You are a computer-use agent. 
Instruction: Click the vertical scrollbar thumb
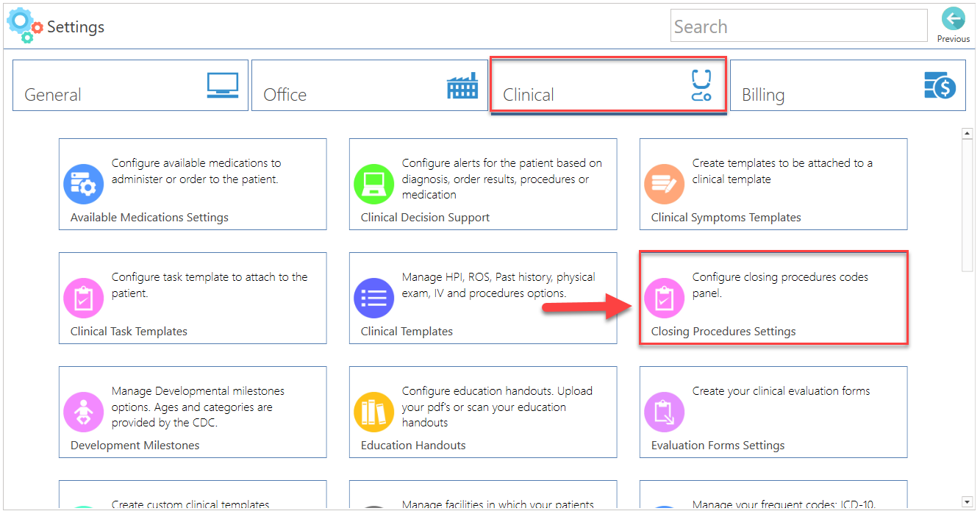[968, 206]
